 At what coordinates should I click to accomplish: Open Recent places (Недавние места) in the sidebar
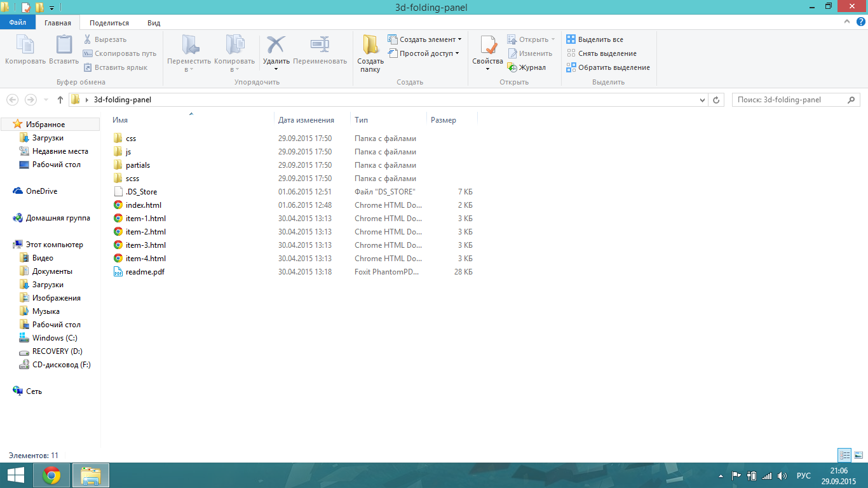click(60, 151)
